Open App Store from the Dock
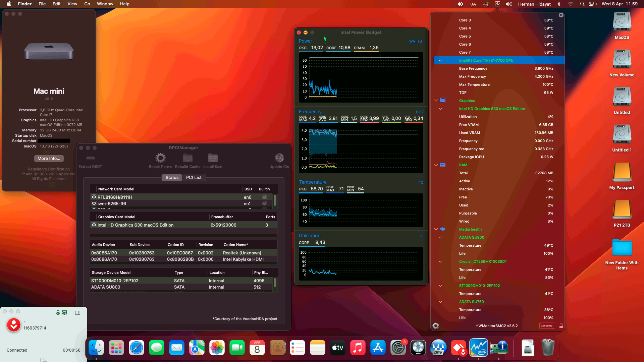 pos(378,348)
